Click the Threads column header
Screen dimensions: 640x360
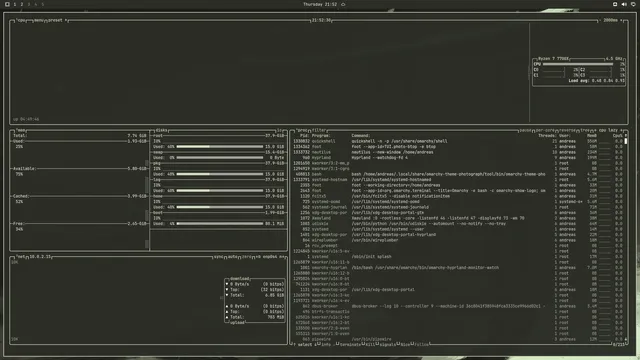547,136
